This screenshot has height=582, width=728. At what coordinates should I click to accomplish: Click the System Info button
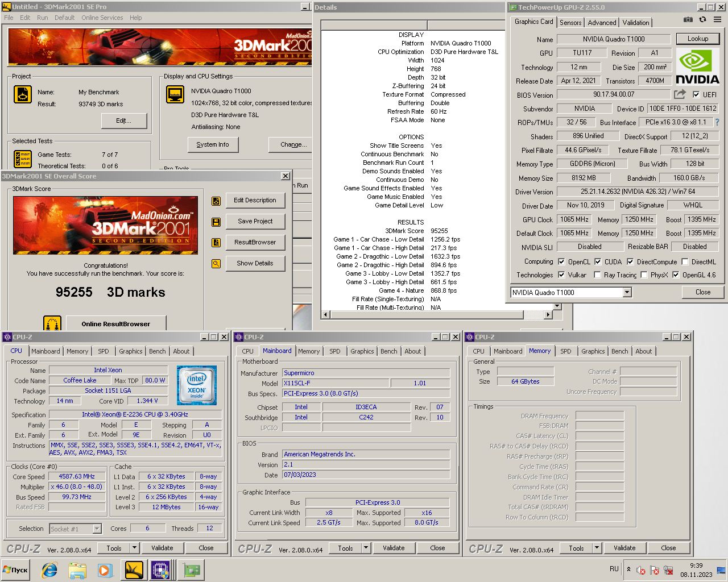pyautogui.click(x=213, y=144)
